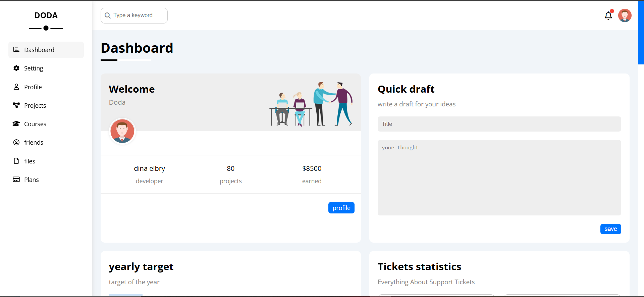Image resolution: width=644 pixels, height=297 pixels.
Task: Click the blue page scrollbar thumb
Action: tap(641, 33)
